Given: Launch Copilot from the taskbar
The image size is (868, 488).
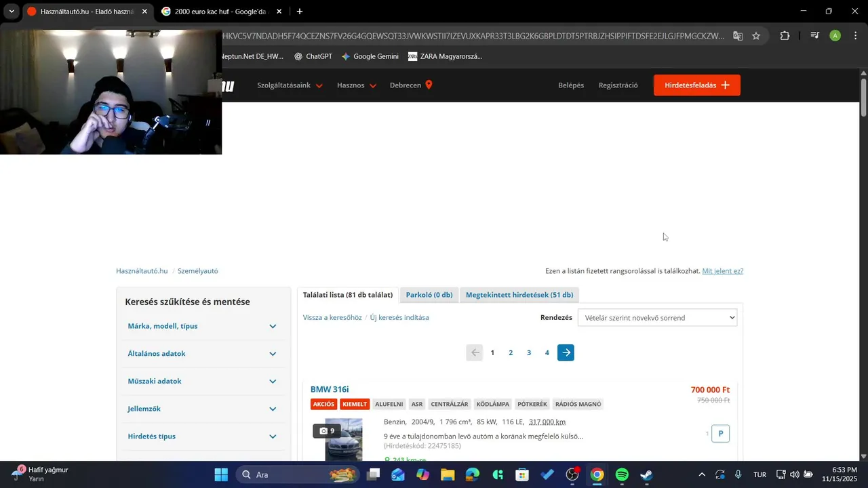Looking at the screenshot, I should pos(422,474).
